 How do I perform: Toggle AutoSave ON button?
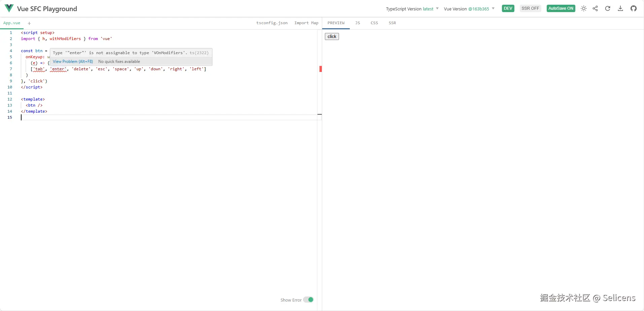pos(561,8)
